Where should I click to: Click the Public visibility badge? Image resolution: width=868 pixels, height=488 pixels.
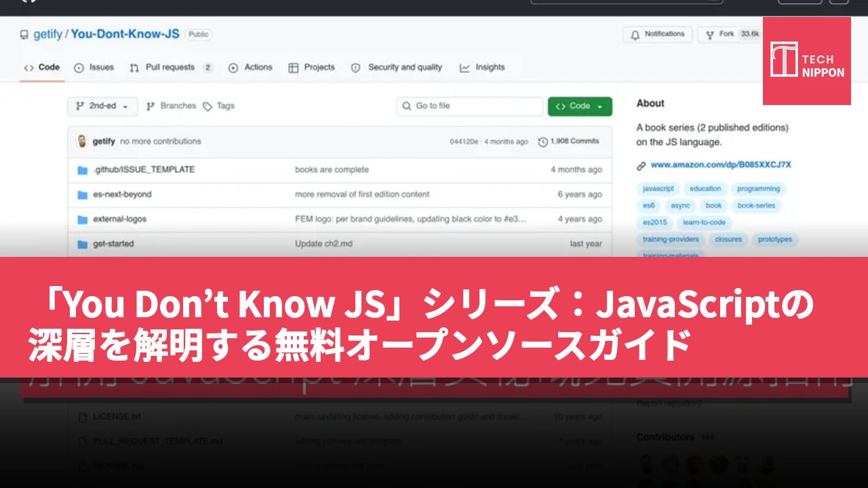click(198, 35)
